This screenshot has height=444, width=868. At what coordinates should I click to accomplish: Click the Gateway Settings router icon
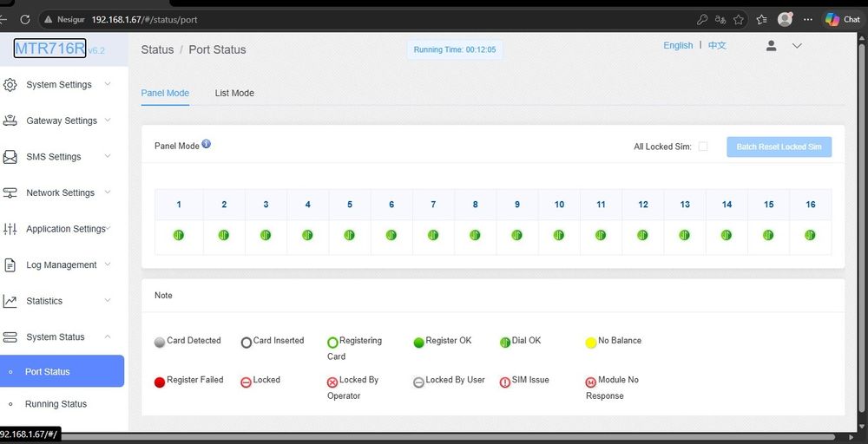10,121
